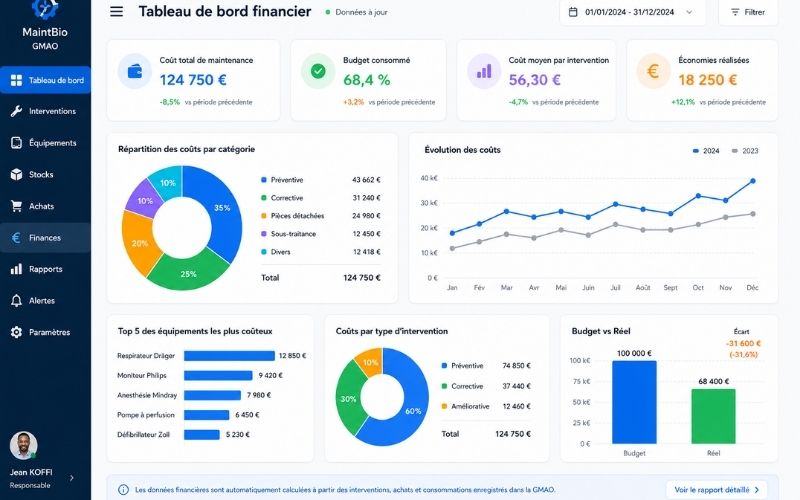Screen dimensions: 800x500
Task: Click the 56,30 € average cost value
Action: click(x=534, y=80)
